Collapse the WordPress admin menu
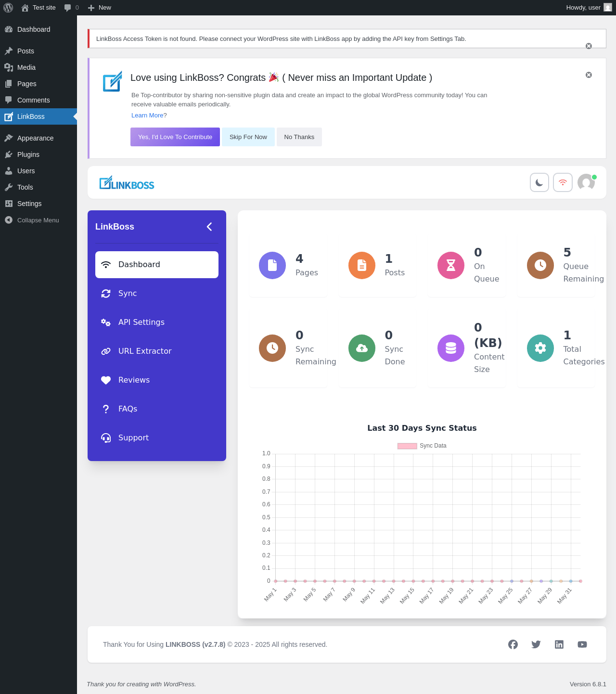The width and height of the screenshot is (616, 694). [x=38, y=220]
